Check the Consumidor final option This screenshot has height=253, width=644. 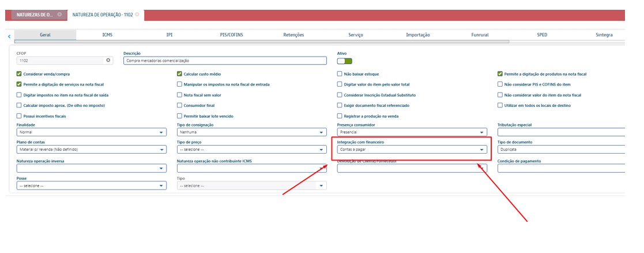point(180,106)
